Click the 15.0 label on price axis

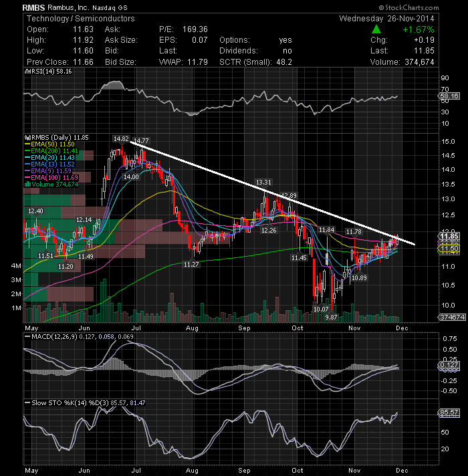(448, 142)
